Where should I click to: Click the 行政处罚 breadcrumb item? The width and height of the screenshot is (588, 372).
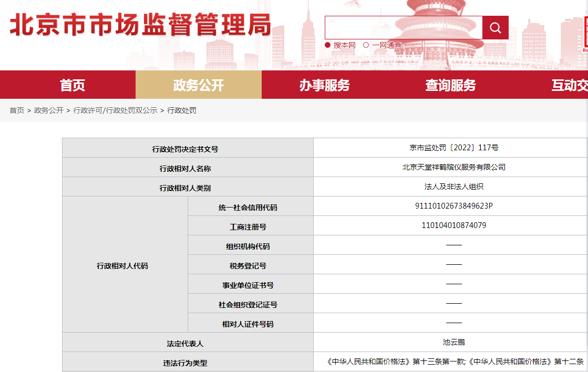(182, 110)
